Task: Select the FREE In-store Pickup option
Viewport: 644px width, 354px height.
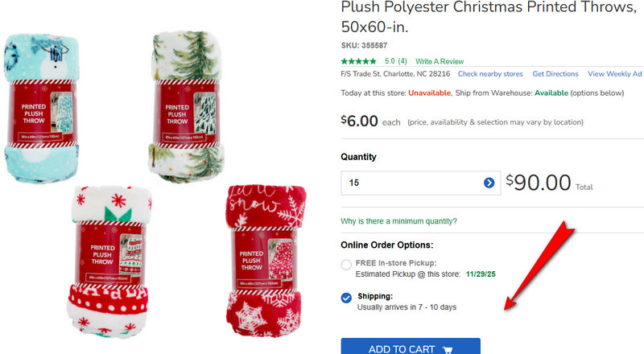Action: (346, 264)
